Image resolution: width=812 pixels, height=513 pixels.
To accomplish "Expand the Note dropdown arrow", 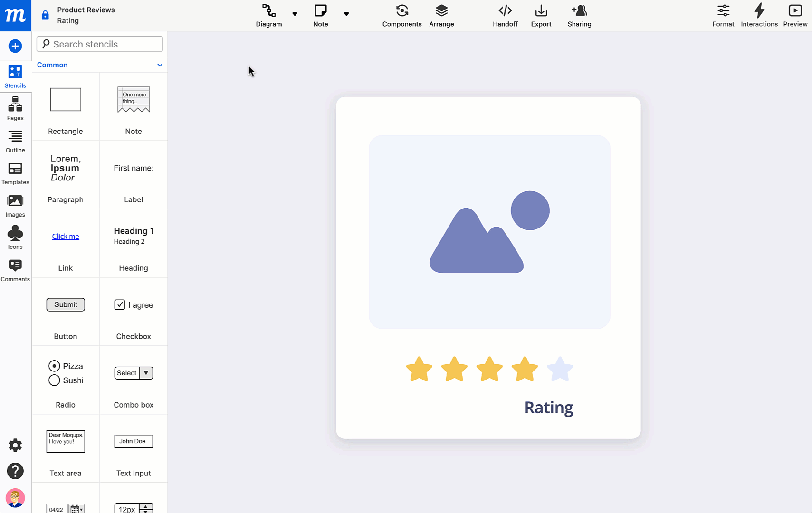I will pyautogui.click(x=346, y=14).
